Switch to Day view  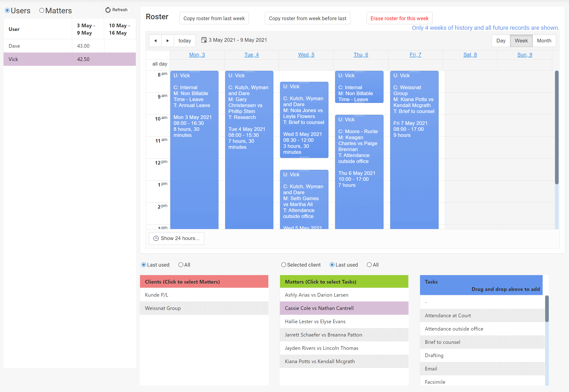(501, 41)
